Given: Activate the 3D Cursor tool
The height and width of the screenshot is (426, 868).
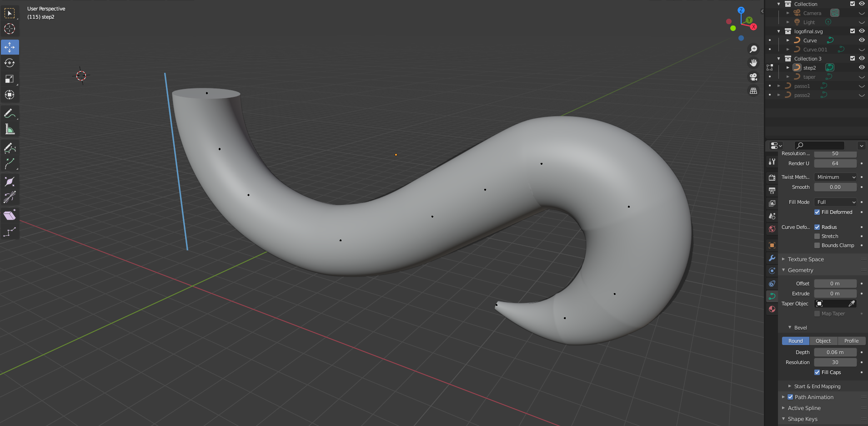Looking at the screenshot, I should click(x=10, y=29).
